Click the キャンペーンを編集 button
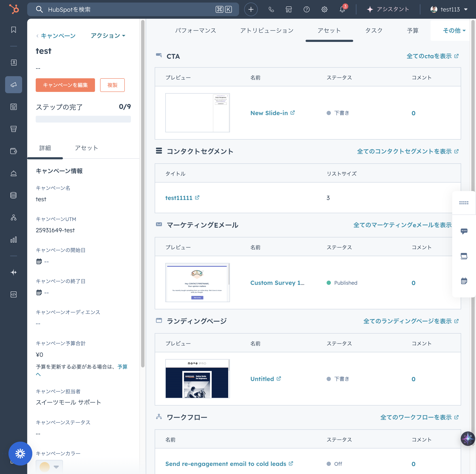 (65, 85)
